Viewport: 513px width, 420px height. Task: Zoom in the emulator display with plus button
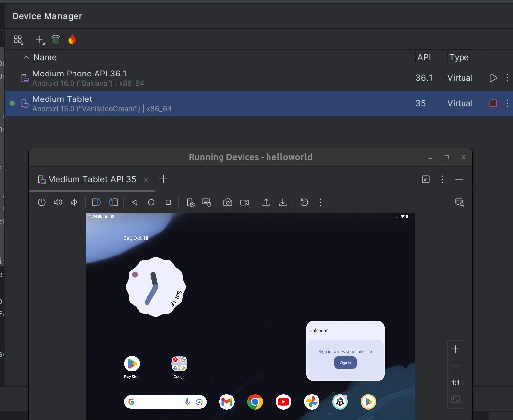pos(455,349)
